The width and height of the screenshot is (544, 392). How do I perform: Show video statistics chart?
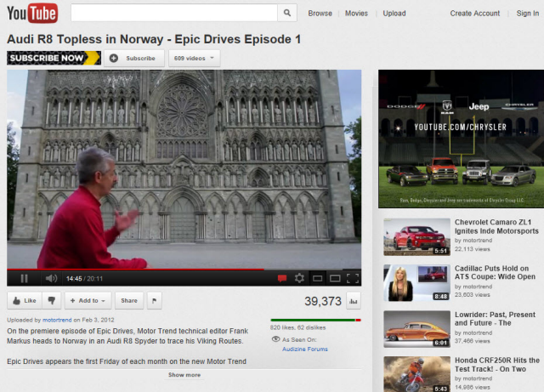[353, 300]
